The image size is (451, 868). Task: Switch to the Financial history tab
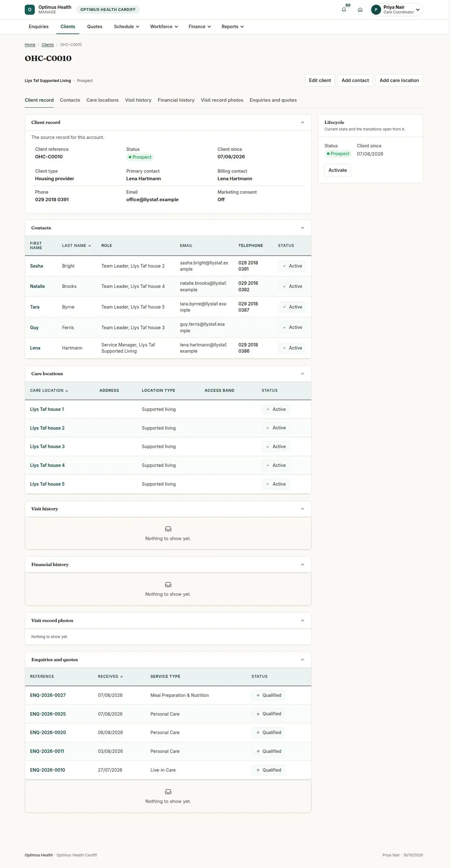click(176, 100)
